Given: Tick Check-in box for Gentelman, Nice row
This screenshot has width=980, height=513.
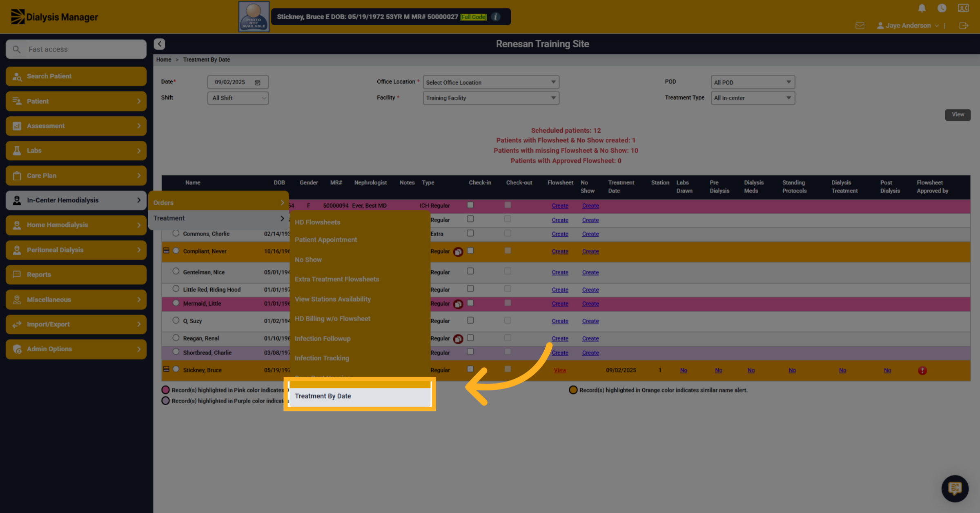Looking at the screenshot, I should pos(470,271).
